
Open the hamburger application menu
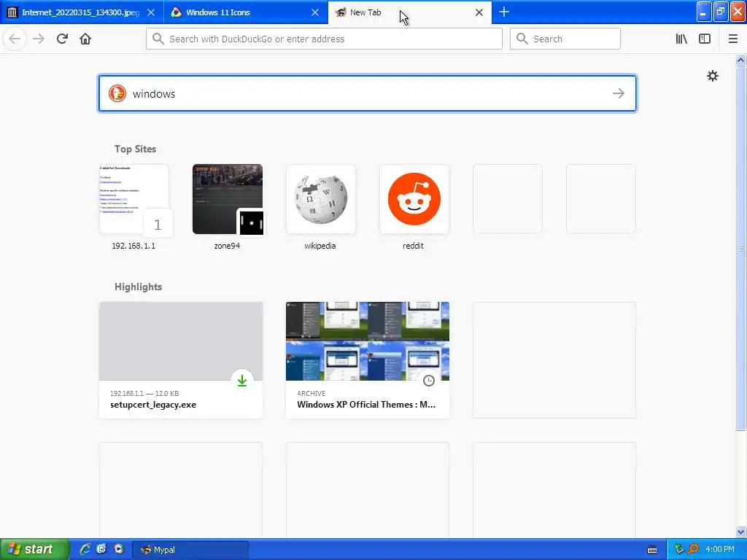[733, 39]
